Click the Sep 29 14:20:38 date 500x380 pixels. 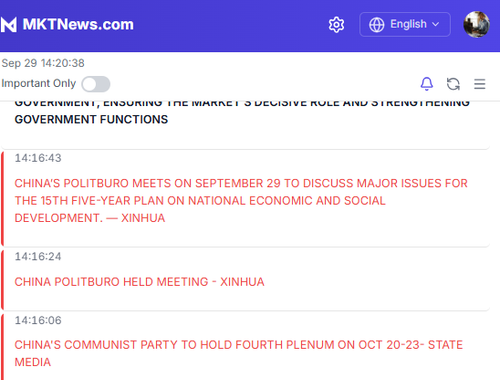(43, 63)
